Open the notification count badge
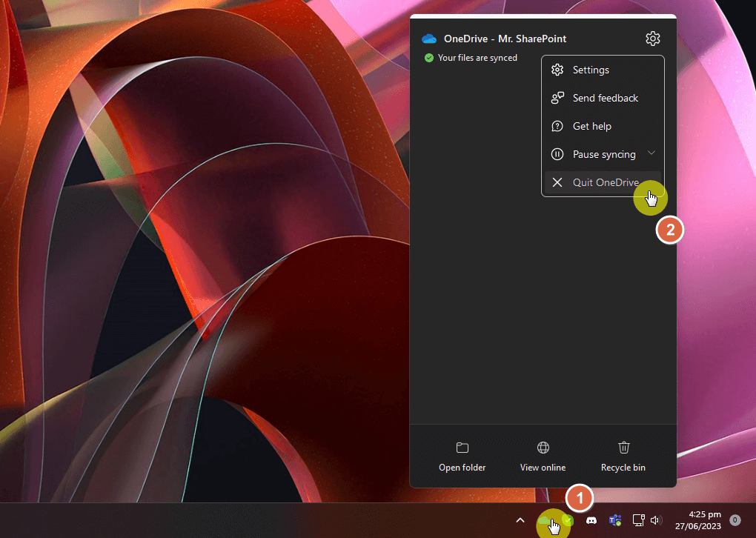The width and height of the screenshot is (756, 538). [x=735, y=520]
